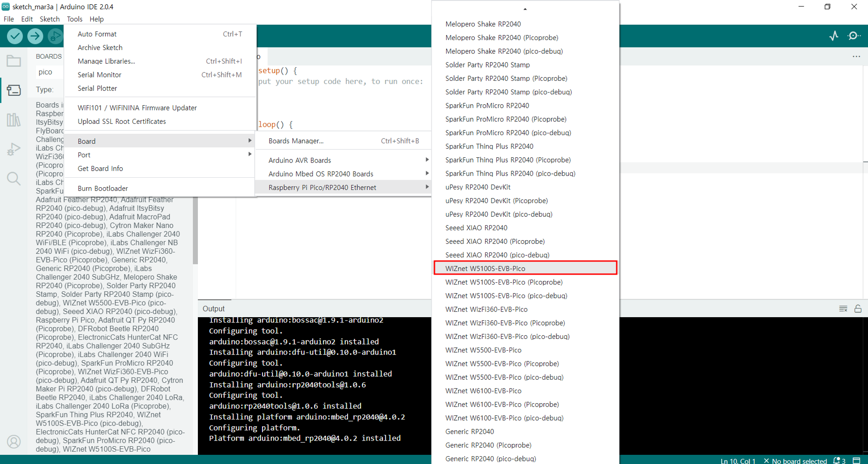The height and width of the screenshot is (464, 868).
Task: Open the Library Manager sidebar icon
Action: pyautogui.click(x=14, y=119)
